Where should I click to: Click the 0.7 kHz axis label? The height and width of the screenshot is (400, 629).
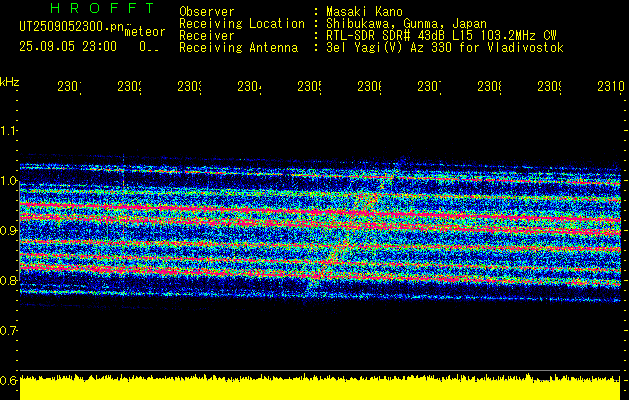(x=8, y=331)
